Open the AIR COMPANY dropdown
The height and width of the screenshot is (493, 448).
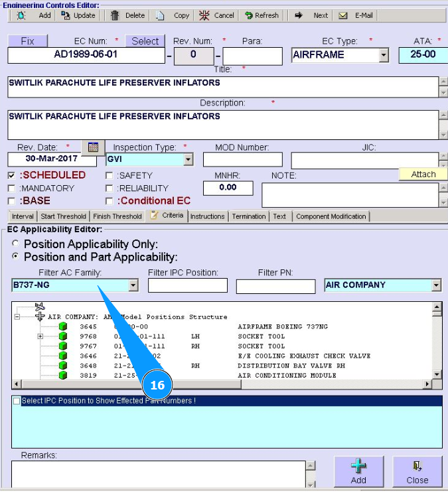[x=436, y=285]
